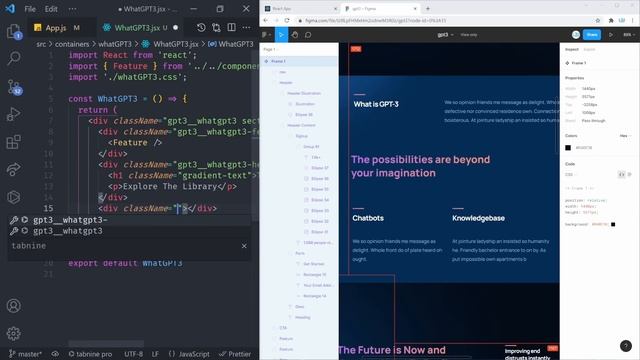Switch to the React App browser tab
The height and width of the screenshot is (360, 640).
(300, 9)
